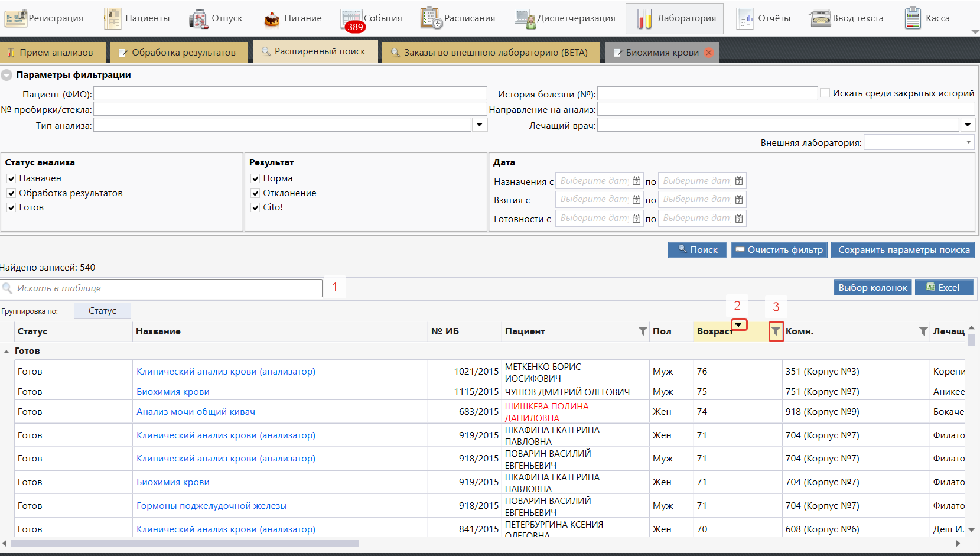Click the horizontal scrollbar of the table
This screenshot has height=556, width=980.
pyautogui.click(x=184, y=543)
